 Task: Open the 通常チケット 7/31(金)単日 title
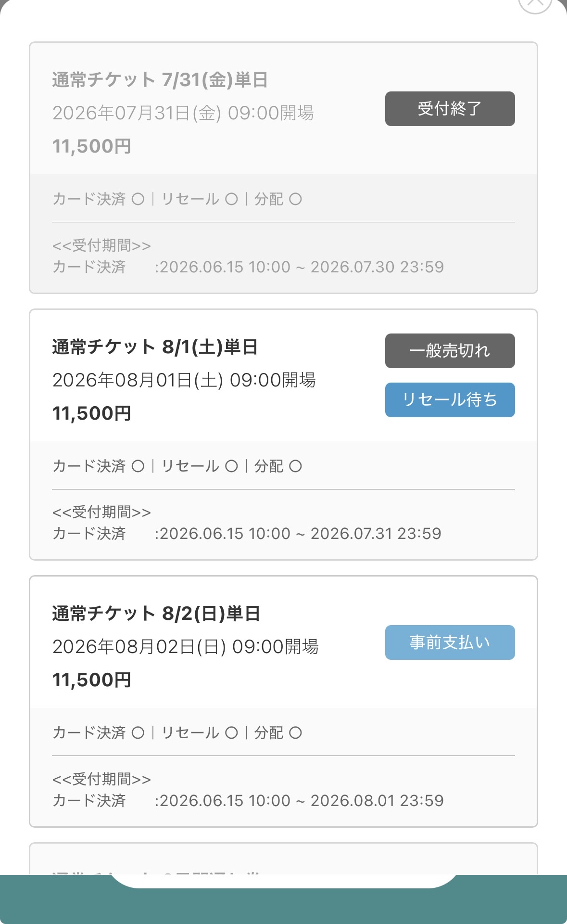[x=160, y=80]
